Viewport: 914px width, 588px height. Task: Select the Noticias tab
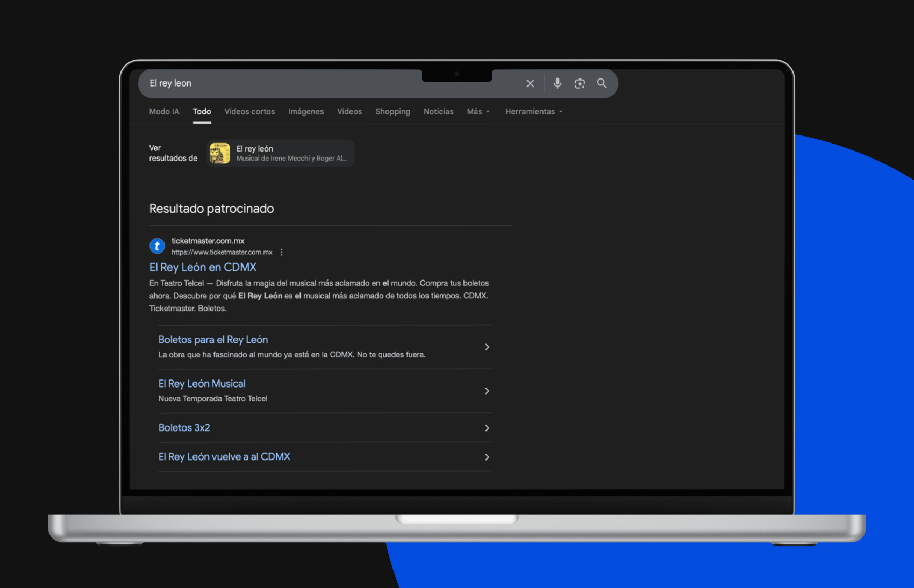[x=438, y=112]
